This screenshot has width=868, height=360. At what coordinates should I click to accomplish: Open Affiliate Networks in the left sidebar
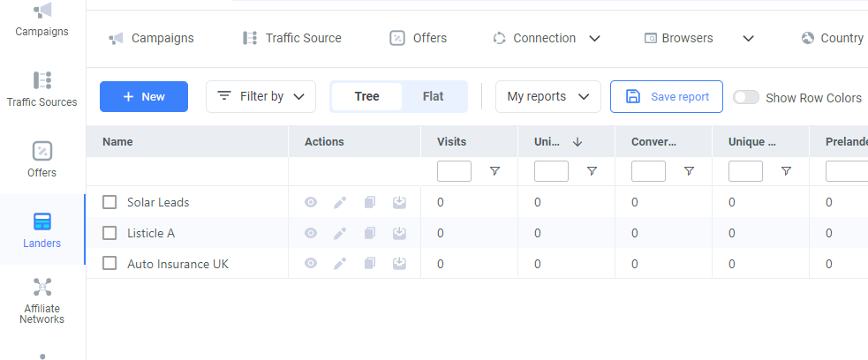(x=42, y=300)
